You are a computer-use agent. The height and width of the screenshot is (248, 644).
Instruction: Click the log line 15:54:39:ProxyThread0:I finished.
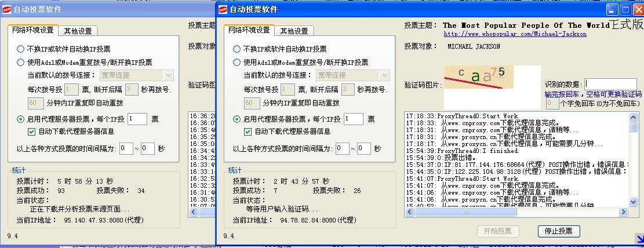[463, 151]
